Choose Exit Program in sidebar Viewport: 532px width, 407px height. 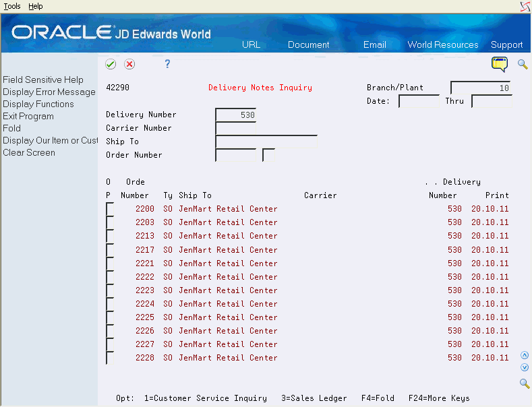(x=28, y=117)
